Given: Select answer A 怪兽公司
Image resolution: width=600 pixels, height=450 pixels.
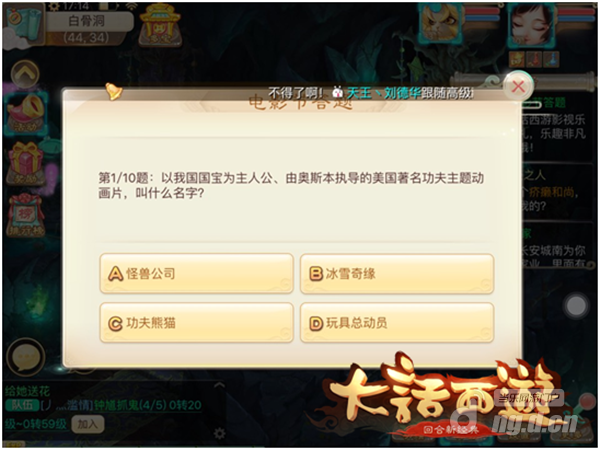Looking at the screenshot, I should click(x=196, y=274).
